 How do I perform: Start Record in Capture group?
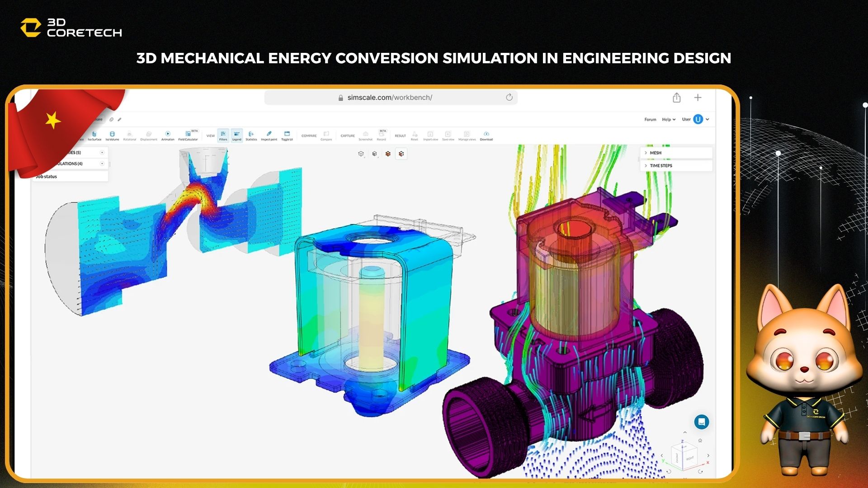(x=382, y=136)
